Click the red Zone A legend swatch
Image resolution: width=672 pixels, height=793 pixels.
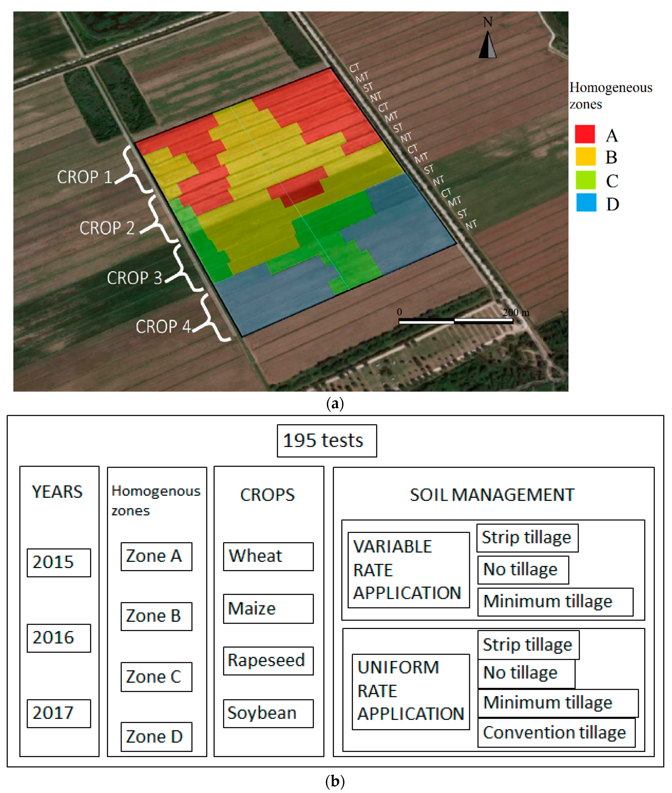coord(585,134)
